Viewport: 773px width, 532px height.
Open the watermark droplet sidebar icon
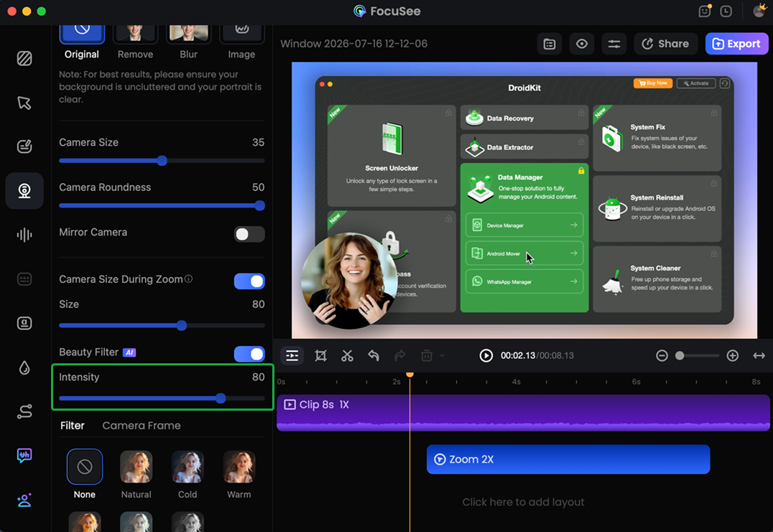24,368
